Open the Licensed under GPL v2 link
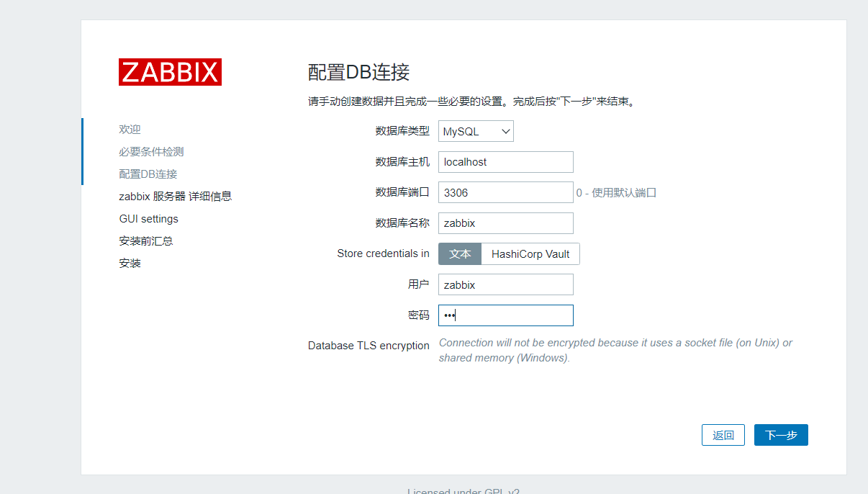868x494 pixels. pyautogui.click(x=464, y=492)
